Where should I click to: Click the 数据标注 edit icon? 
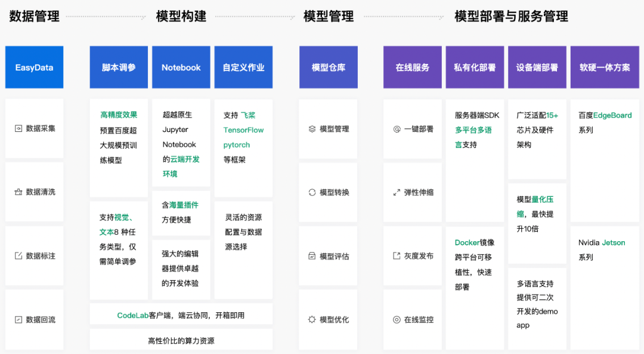pos(18,256)
